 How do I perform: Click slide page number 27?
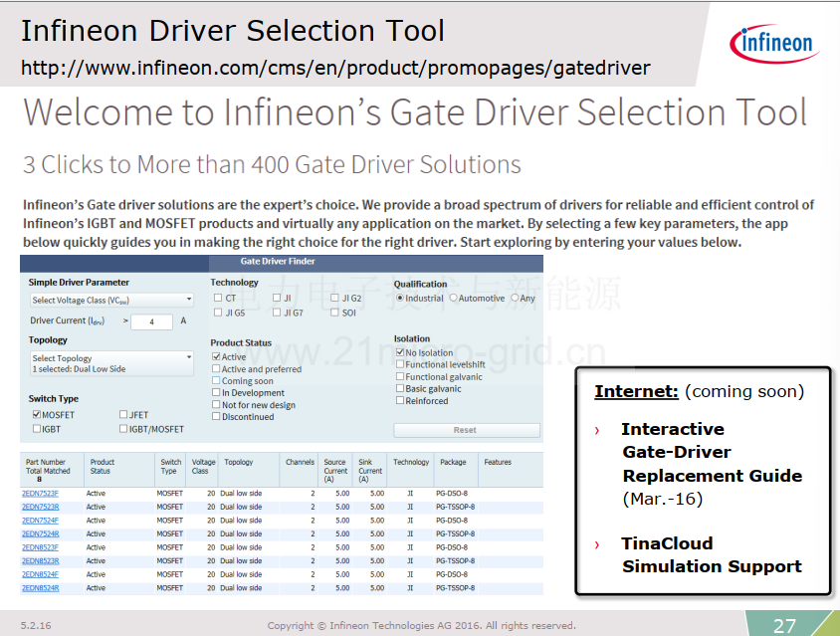click(784, 625)
